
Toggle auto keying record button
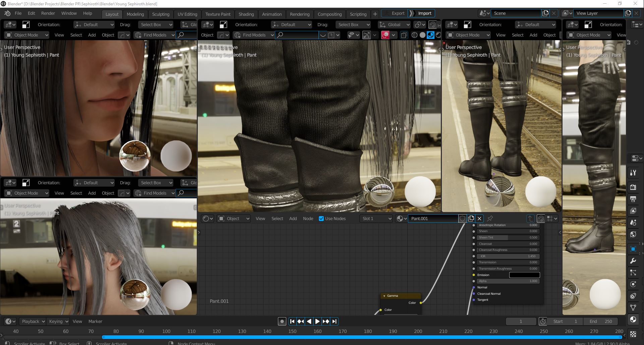282,321
